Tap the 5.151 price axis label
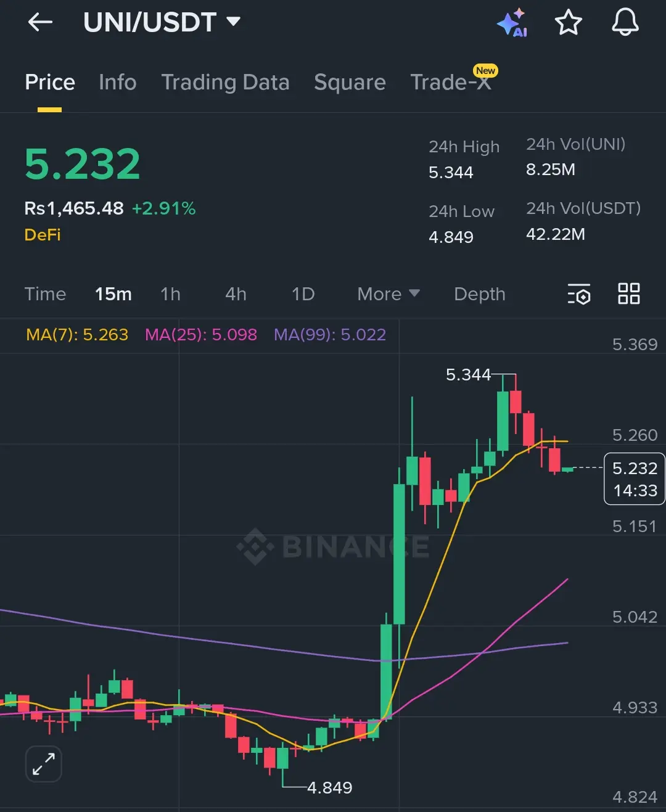 tap(635, 527)
